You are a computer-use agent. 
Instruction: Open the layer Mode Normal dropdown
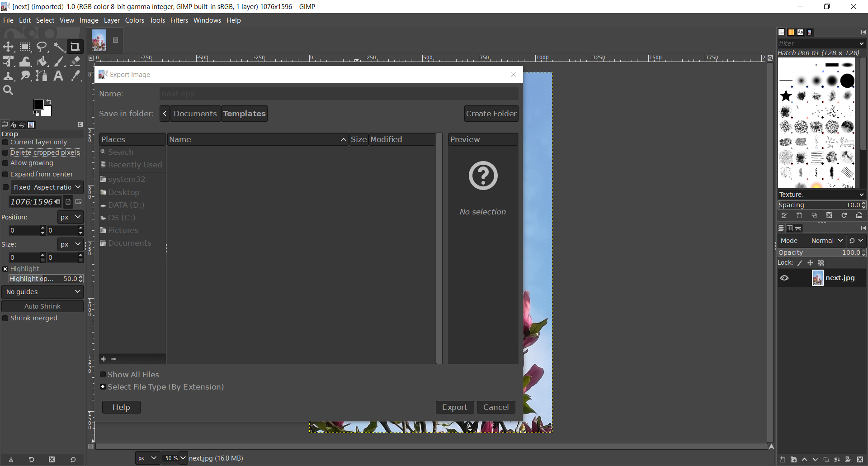coord(827,241)
